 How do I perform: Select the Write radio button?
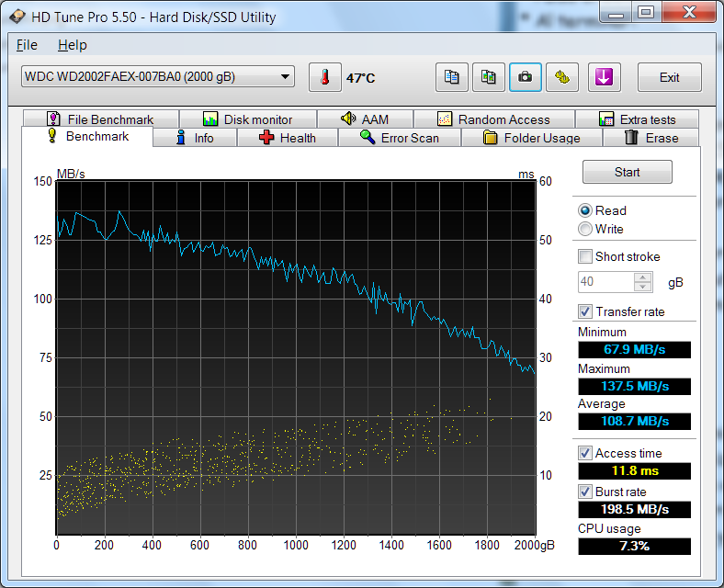coord(585,229)
